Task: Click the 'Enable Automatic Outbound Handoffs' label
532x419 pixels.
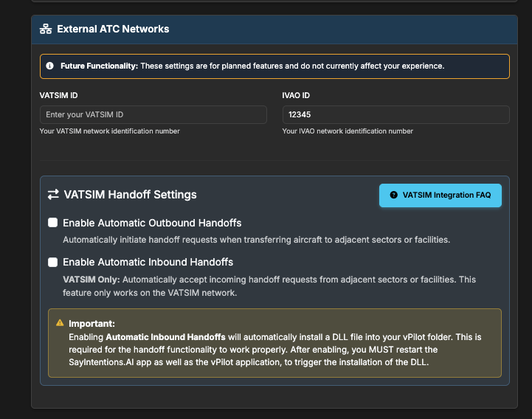Action: click(152, 223)
